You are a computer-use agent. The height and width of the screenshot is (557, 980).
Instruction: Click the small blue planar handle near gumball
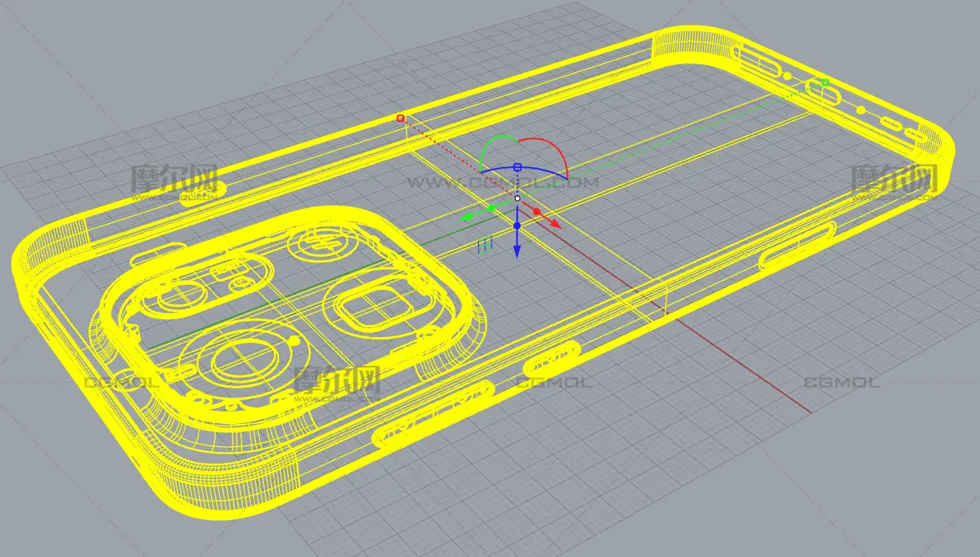tap(484, 246)
